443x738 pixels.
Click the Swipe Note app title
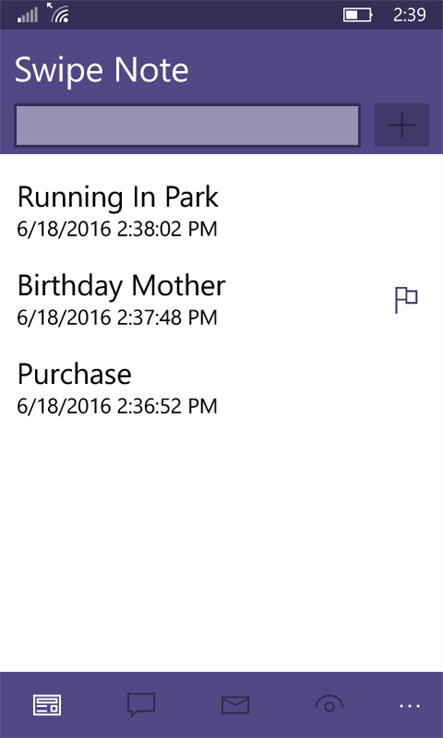point(101,70)
